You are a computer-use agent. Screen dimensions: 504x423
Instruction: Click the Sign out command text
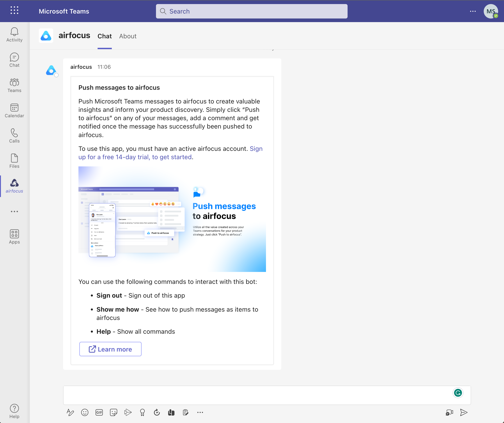coord(109,296)
